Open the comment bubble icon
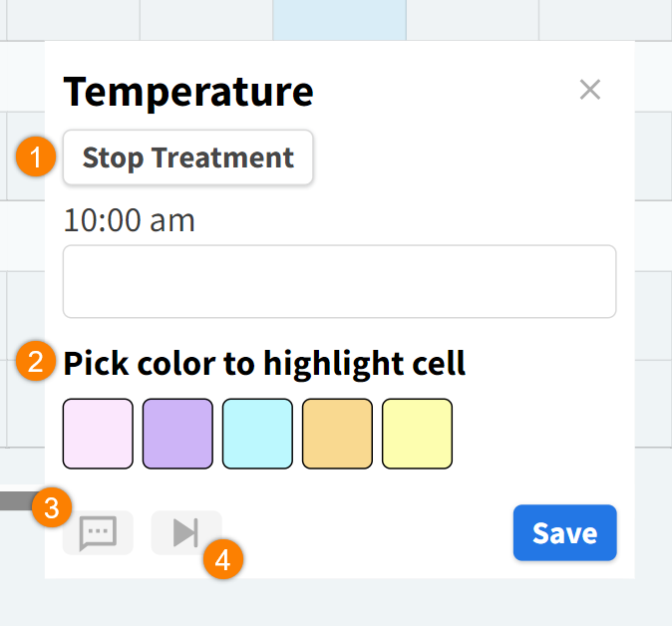This screenshot has width=672, height=626. point(98,533)
